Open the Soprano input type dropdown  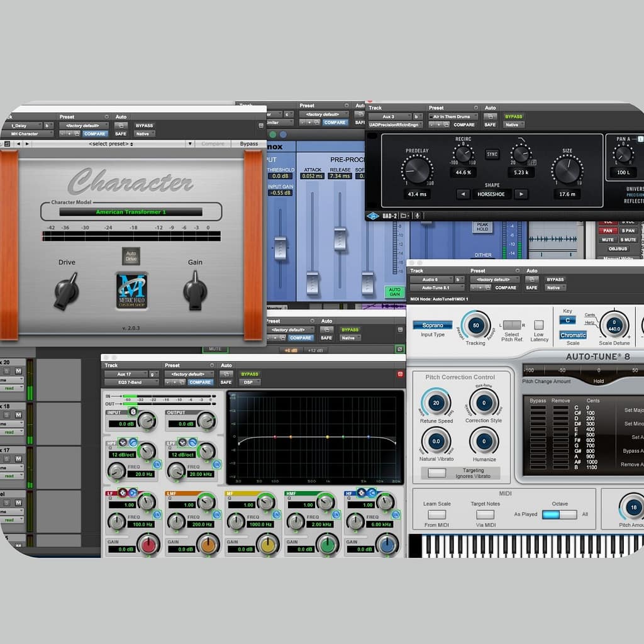pyautogui.click(x=432, y=325)
